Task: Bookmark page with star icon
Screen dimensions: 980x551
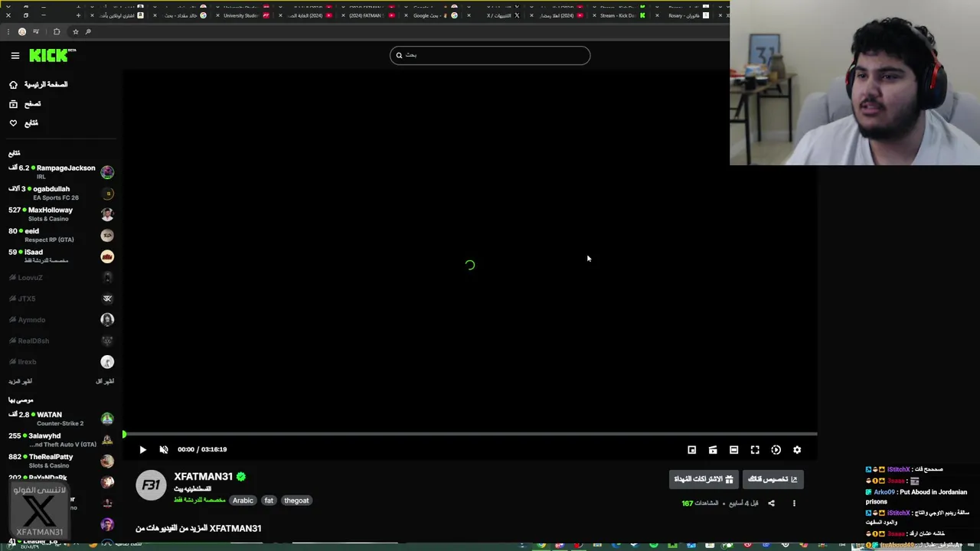Action: [x=75, y=31]
